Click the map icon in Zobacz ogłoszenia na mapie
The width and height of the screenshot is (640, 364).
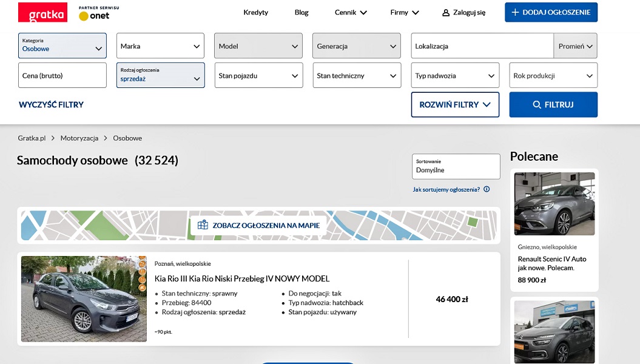(x=203, y=225)
